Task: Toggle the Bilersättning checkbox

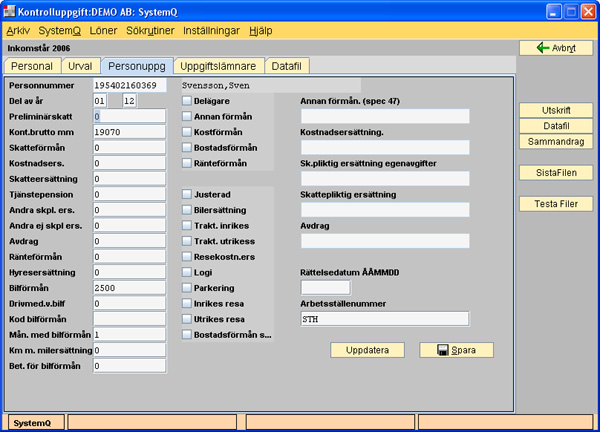Action: coord(186,209)
